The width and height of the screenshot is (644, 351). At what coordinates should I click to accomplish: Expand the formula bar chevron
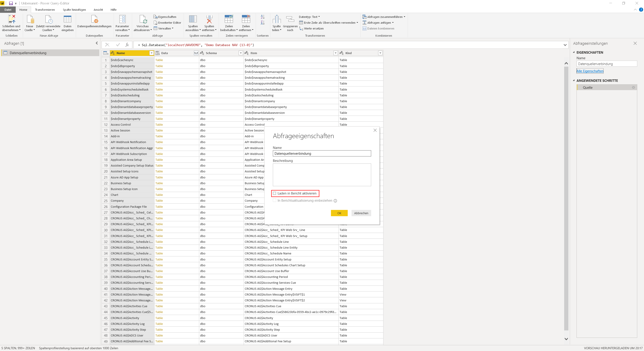click(x=565, y=45)
